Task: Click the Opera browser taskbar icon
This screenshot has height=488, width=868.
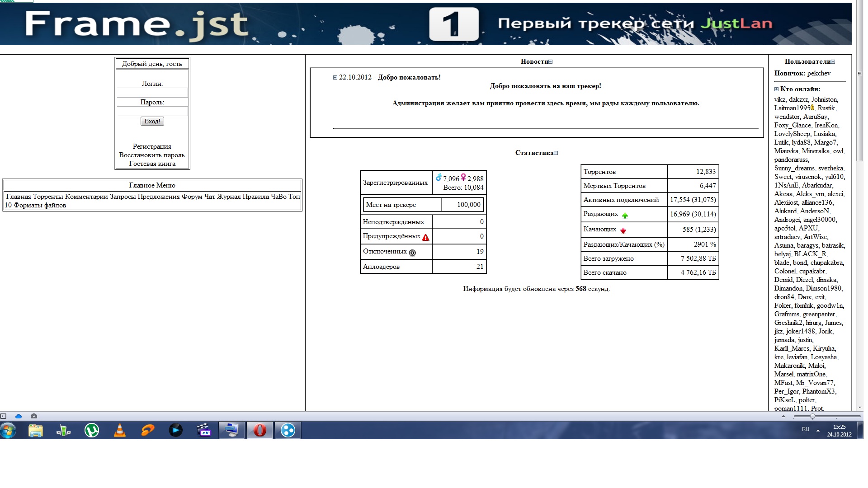Action: click(x=260, y=430)
